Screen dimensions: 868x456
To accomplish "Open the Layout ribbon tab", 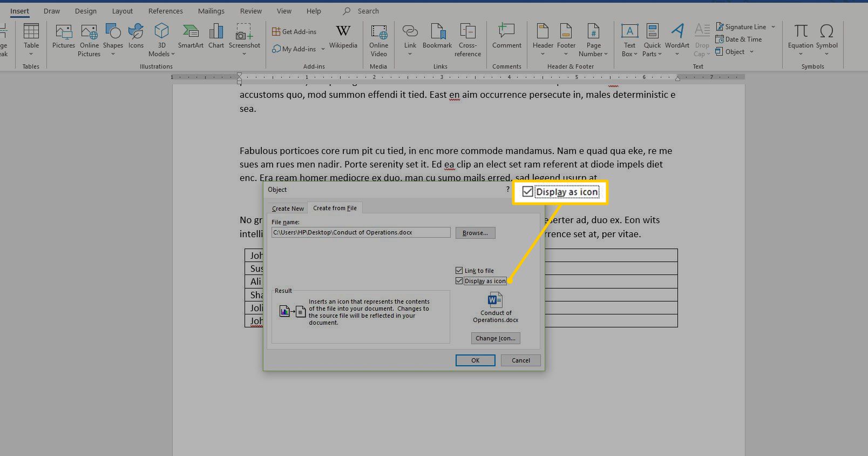I will (x=122, y=11).
